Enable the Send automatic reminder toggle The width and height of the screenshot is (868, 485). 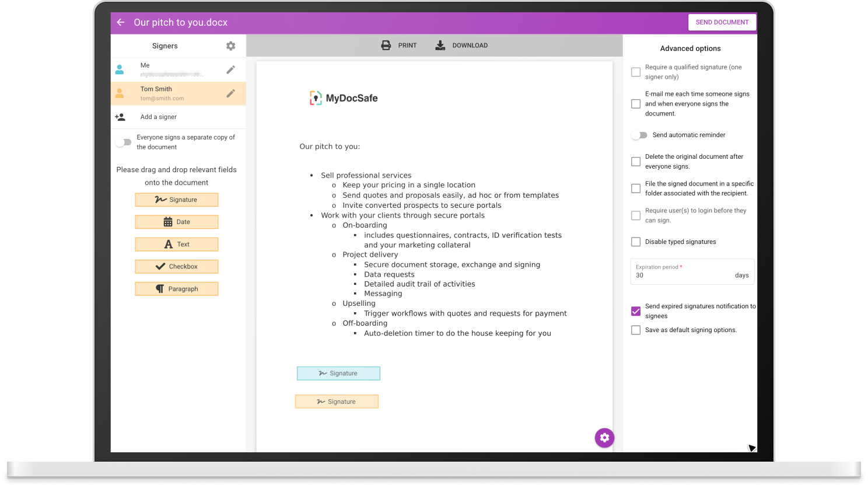pyautogui.click(x=639, y=135)
